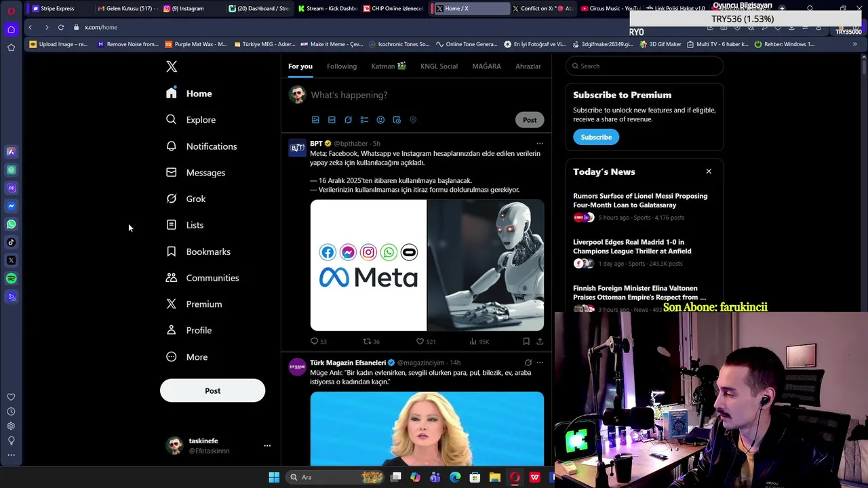The image size is (868, 488).
Task: Switch to the KNGL Social tab
Action: 439,66
